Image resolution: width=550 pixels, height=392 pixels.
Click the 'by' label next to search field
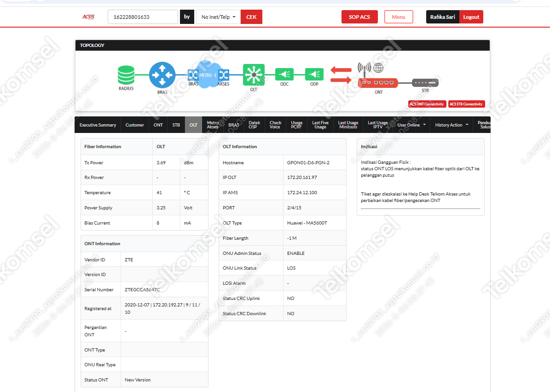point(187,17)
